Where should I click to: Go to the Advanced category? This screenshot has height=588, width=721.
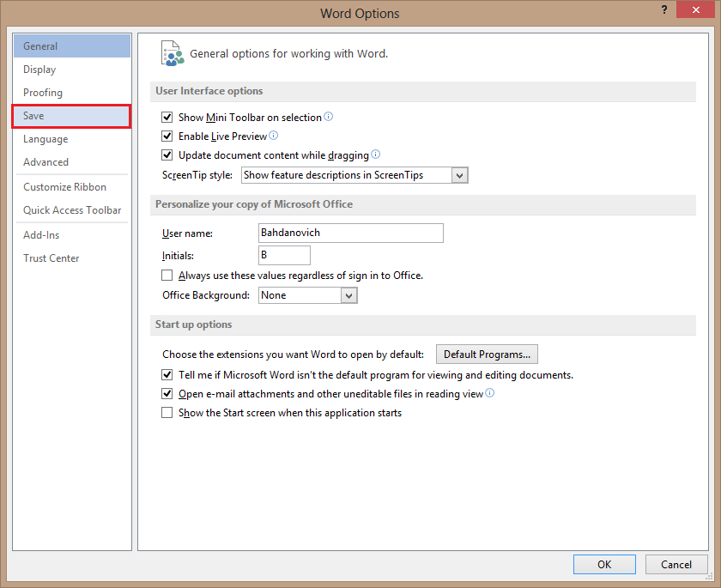click(x=72, y=162)
